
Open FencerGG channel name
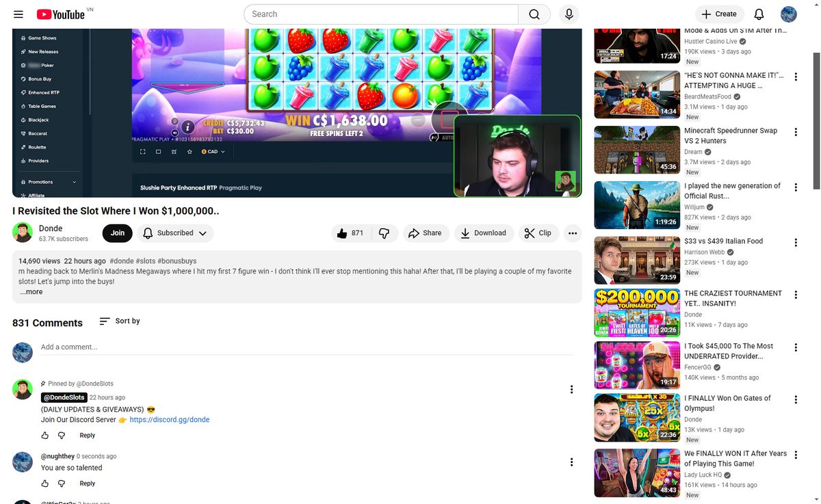[699, 367]
